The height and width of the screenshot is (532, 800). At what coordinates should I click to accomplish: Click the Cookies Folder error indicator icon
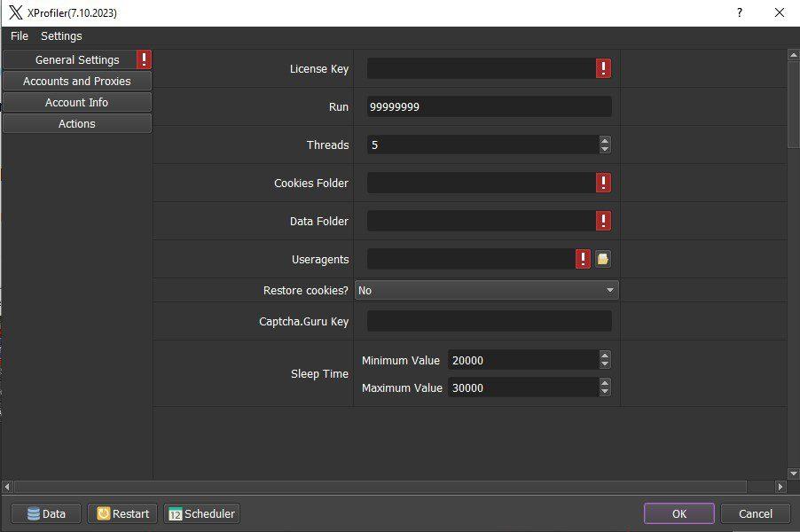(603, 183)
